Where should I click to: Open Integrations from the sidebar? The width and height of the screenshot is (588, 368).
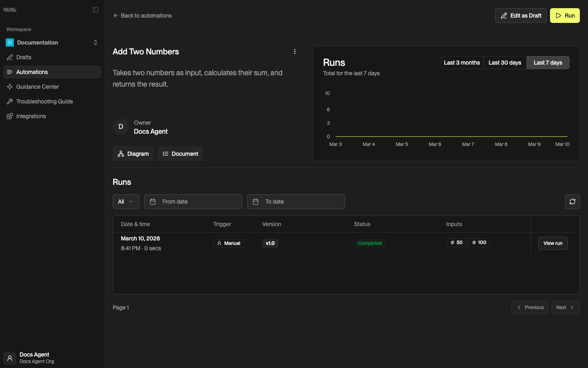31,116
